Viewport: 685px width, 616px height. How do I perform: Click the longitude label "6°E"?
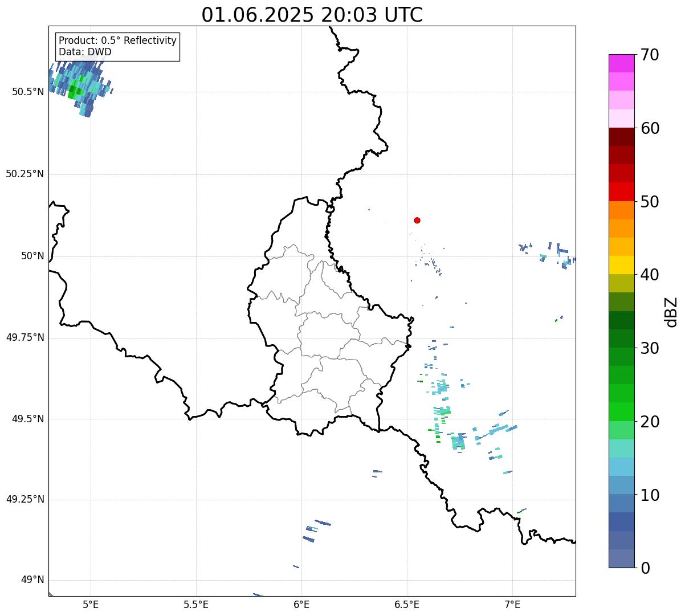tap(301, 605)
